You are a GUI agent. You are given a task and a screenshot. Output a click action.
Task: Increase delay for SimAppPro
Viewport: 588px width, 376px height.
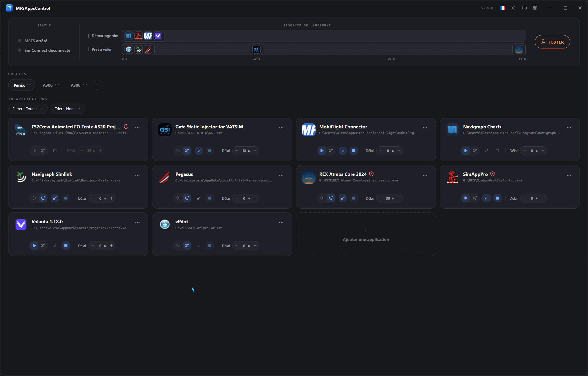(543, 198)
